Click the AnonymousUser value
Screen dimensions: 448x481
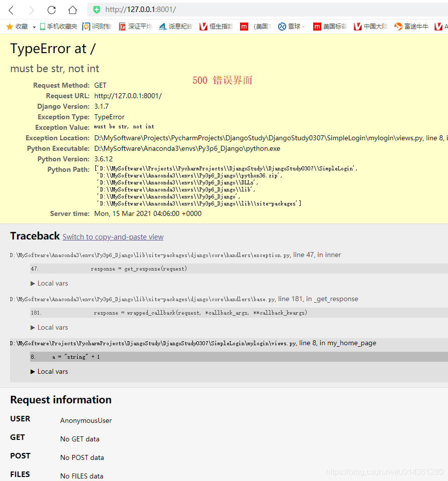86,420
